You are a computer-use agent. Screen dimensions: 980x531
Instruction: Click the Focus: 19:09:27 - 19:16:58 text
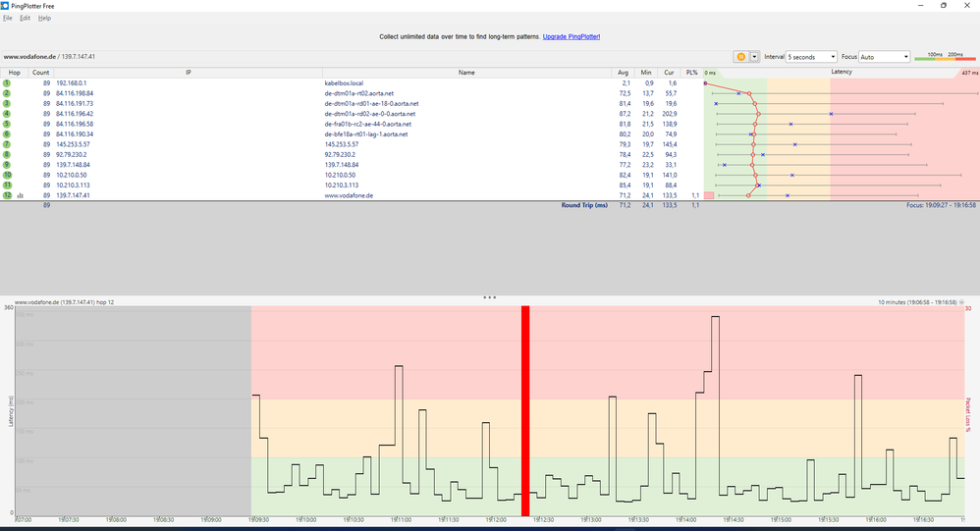(x=941, y=205)
